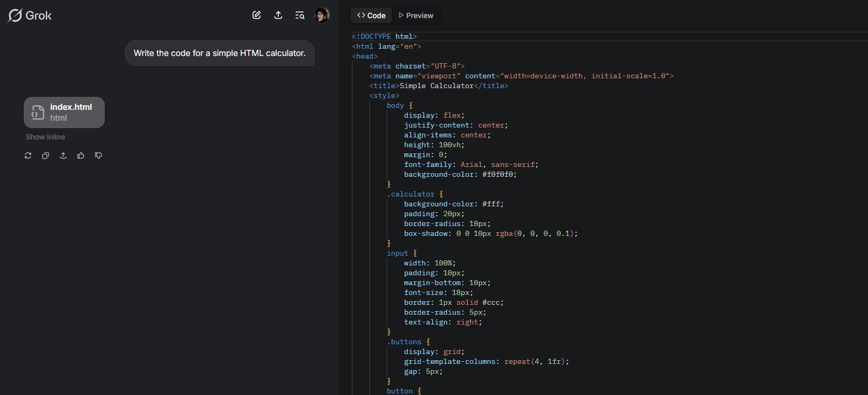Click the grid-template-columns line in code
Viewport: 868px width, 395px height.
(x=486, y=361)
